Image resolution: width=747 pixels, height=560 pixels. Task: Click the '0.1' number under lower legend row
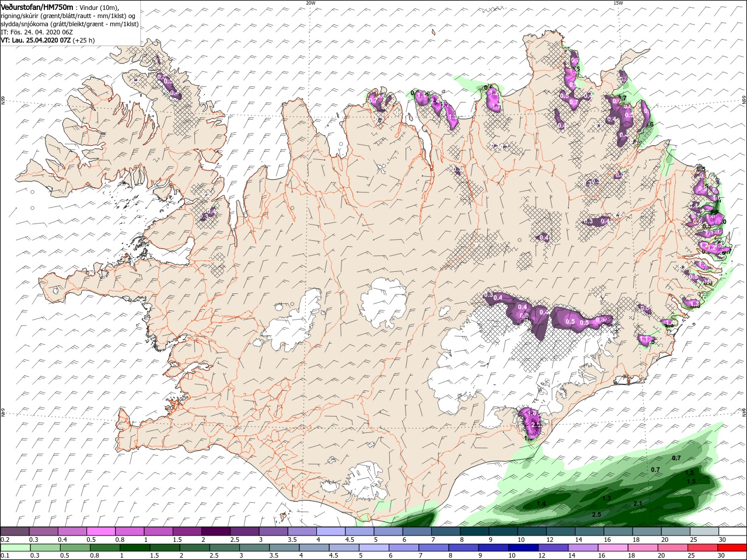pos(5,556)
